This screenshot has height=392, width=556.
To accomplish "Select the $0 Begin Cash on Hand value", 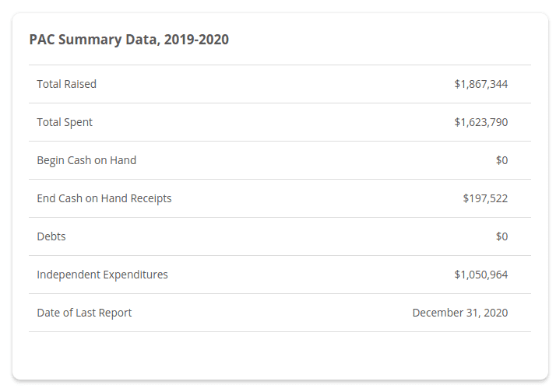I will pyautogui.click(x=501, y=160).
